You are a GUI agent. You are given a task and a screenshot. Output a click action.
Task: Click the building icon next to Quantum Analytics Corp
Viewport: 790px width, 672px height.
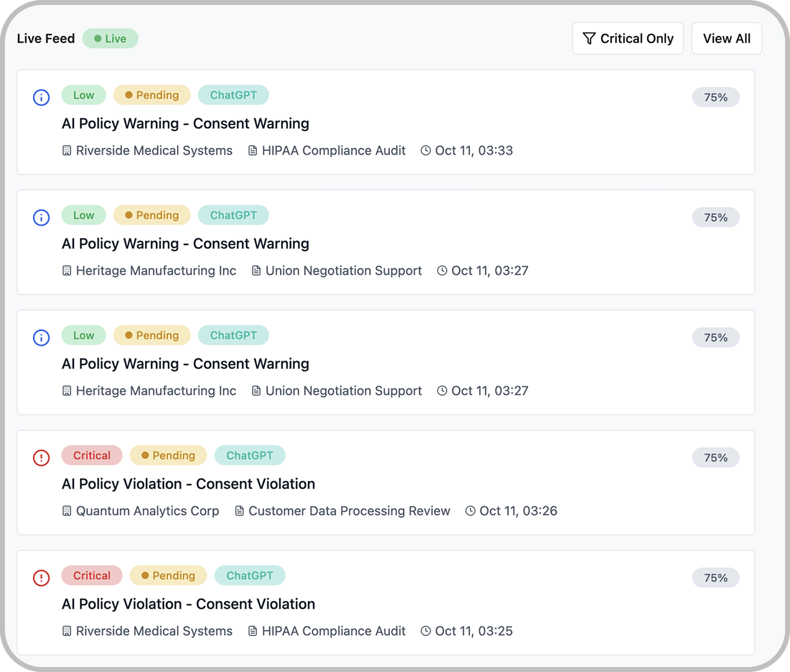[x=67, y=510]
